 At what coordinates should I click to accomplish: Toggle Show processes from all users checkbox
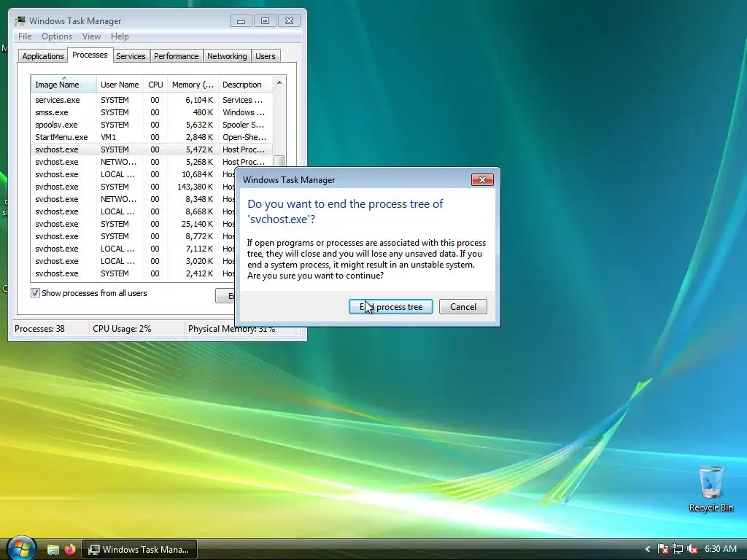click(35, 293)
